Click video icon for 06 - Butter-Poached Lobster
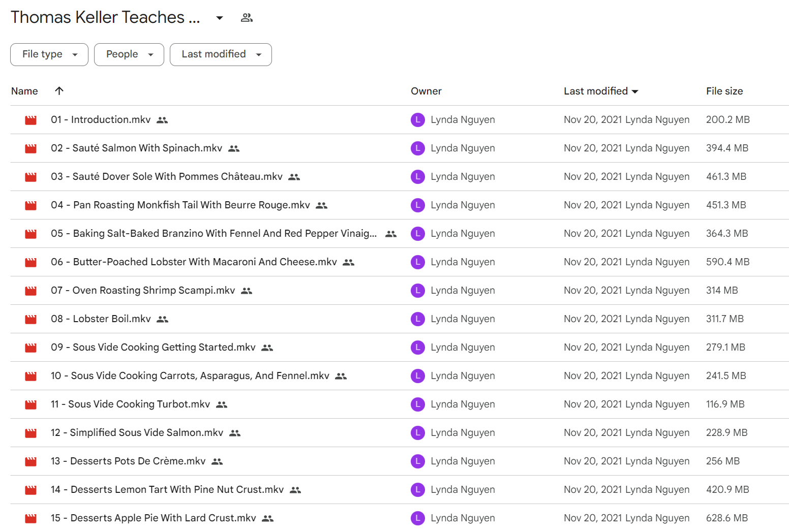The width and height of the screenshot is (789, 532). 31,263
